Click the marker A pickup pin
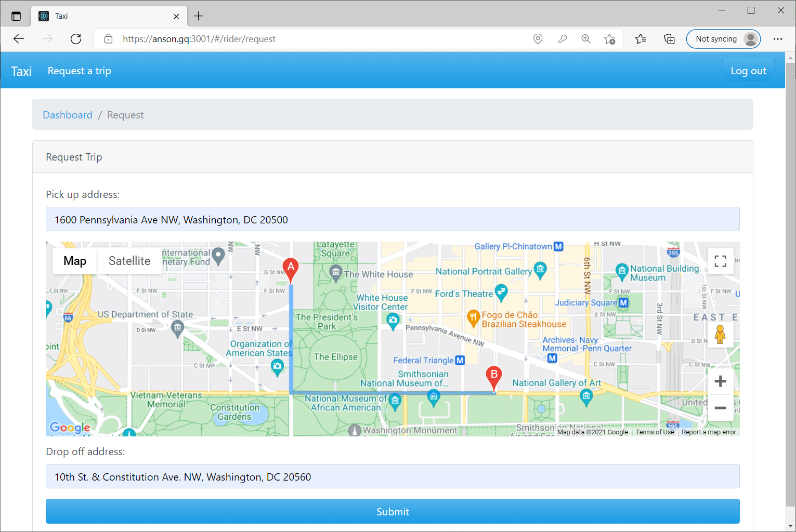The image size is (796, 532). [x=290, y=267]
